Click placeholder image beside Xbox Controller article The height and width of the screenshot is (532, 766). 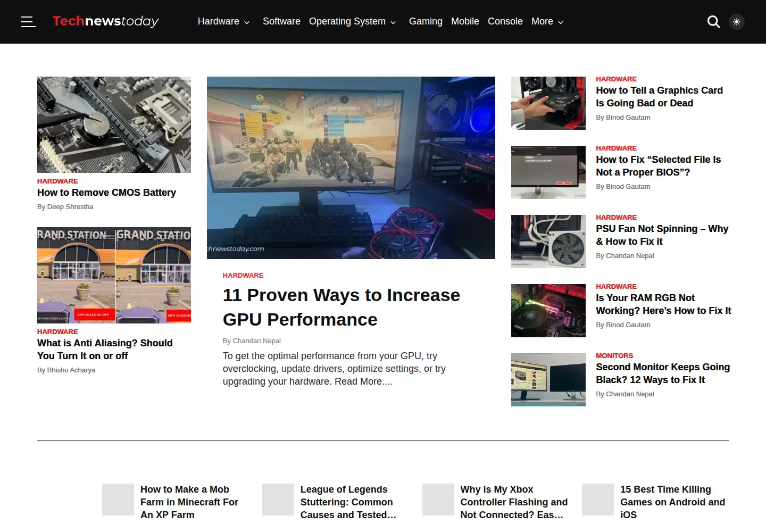tap(438, 500)
